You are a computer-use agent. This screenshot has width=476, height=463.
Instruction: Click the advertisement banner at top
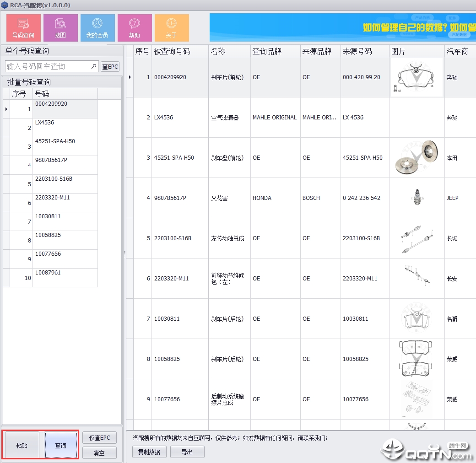point(342,27)
